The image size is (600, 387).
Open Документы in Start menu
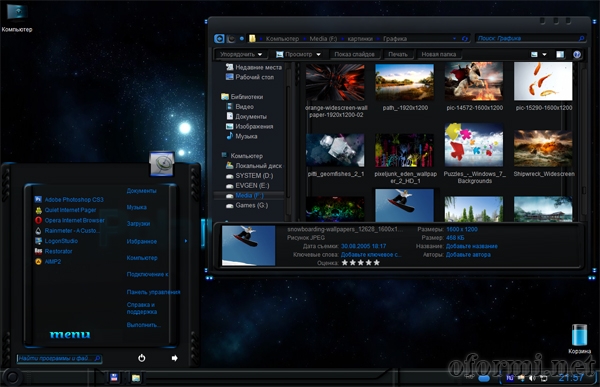tap(141, 191)
